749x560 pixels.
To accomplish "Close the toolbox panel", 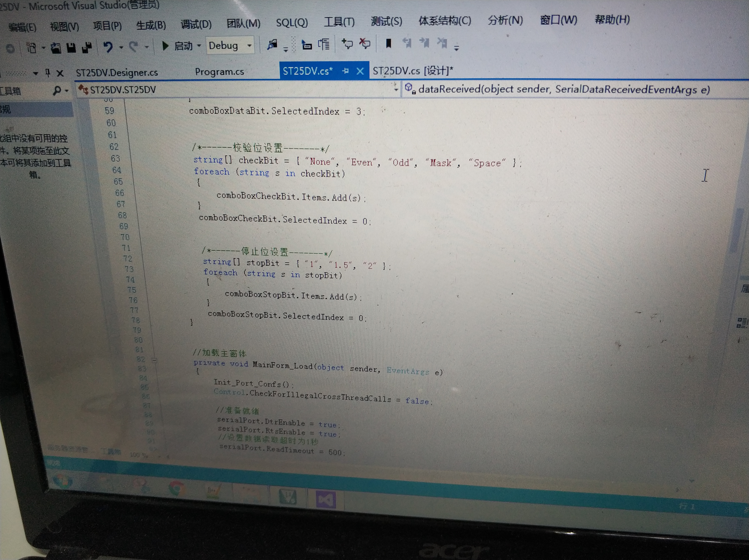I will click(60, 73).
